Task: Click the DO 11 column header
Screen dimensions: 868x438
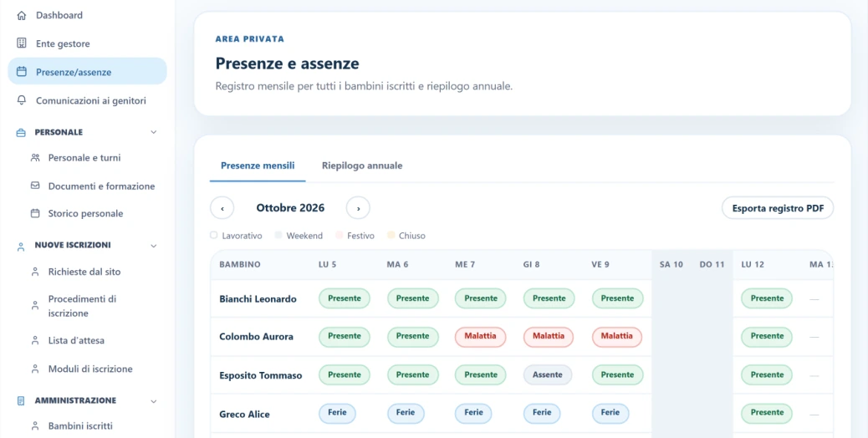Action: tap(712, 264)
